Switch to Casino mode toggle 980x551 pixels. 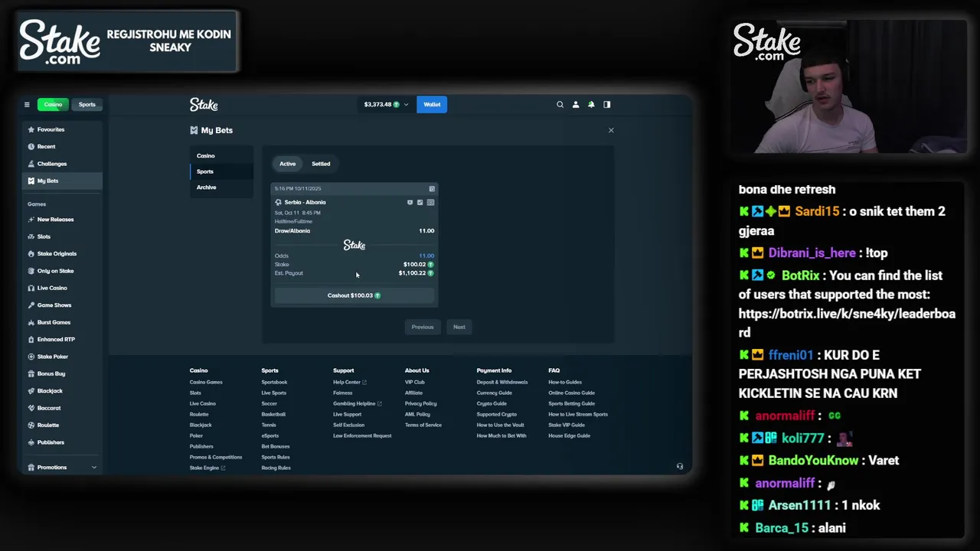(53, 104)
